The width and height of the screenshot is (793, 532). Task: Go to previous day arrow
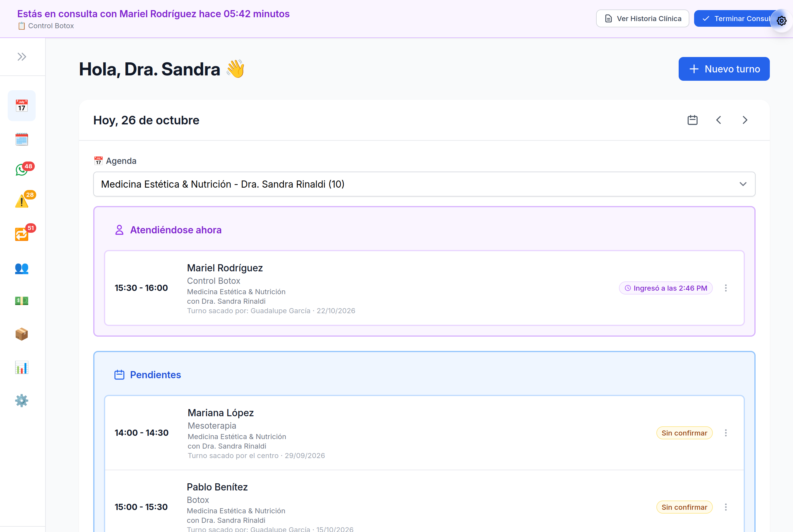click(719, 120)
